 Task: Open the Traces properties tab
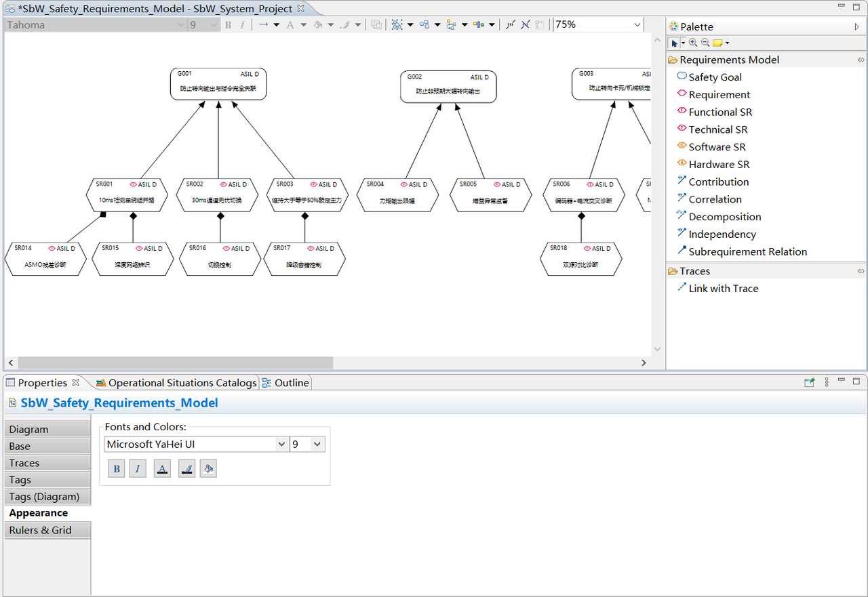47,463
